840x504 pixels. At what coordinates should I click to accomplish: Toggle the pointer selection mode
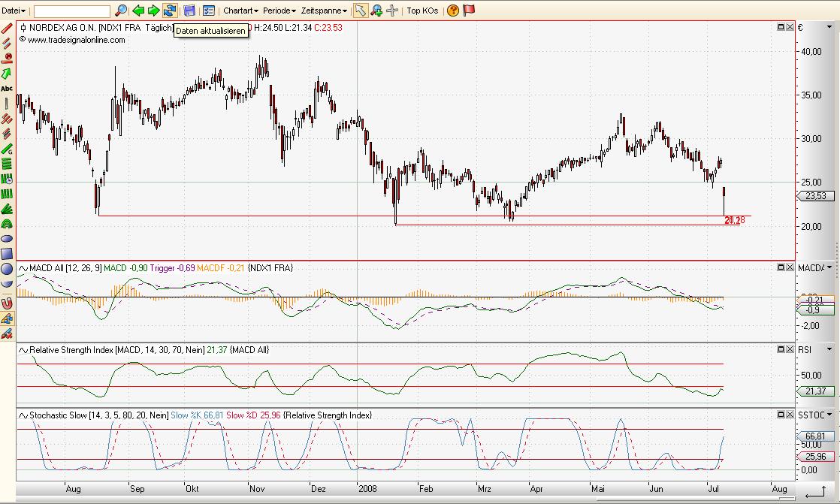click(361, 11)
